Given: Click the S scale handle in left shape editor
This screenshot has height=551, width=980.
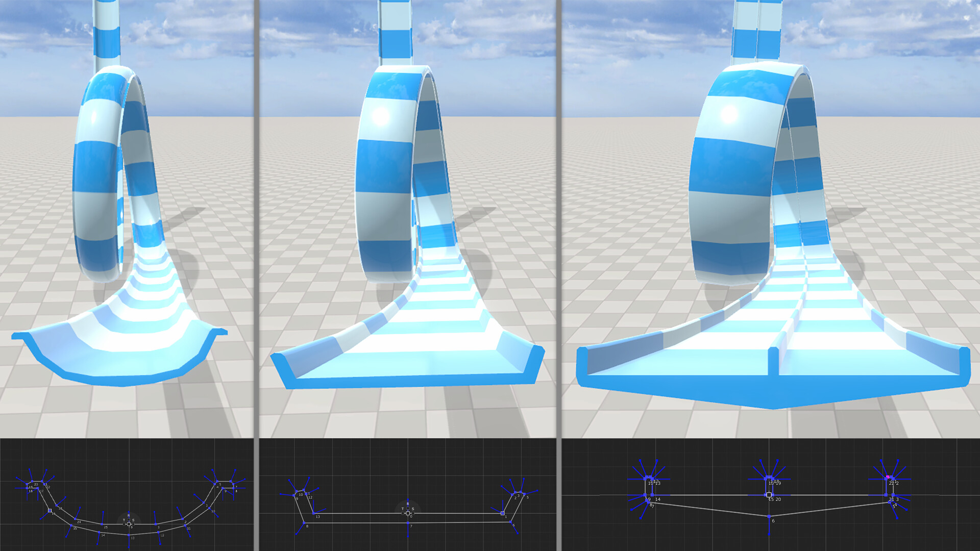Looking at the screenshot, I should point(133,524).
